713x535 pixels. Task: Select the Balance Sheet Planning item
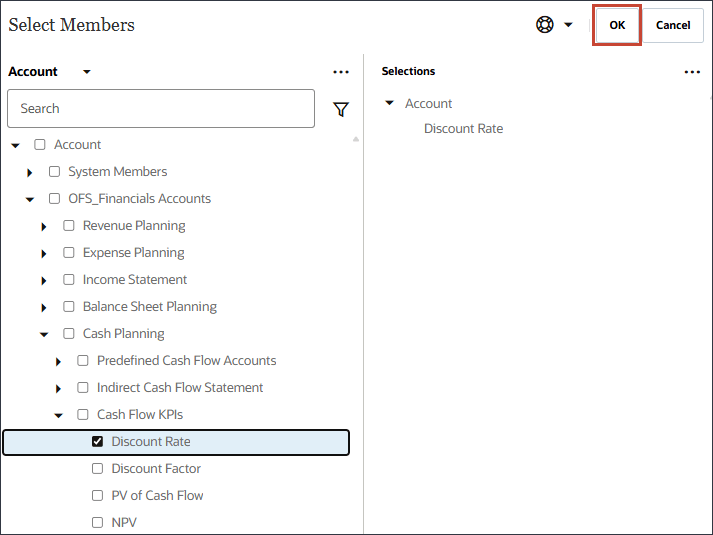(150, 307)
